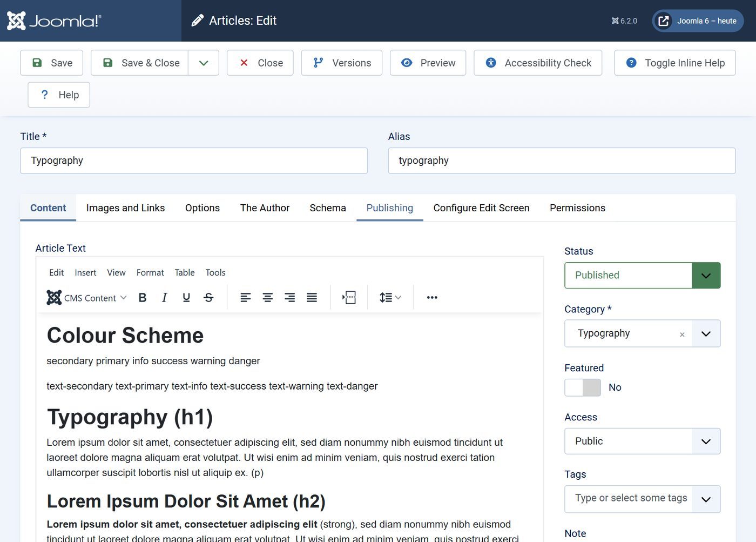Screen dimensions: 756x542
Task: Center align text in editor
Action: [x=268, y=297]
